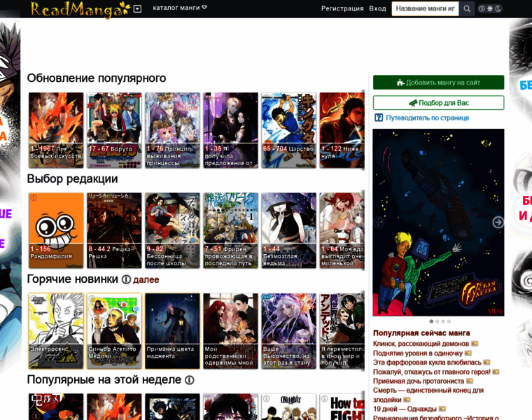The height and width of the screenshot is (420, 532).
Task: Open Ваше Высочество, на этот раз card
Action: pyautogui.click(x=288, y=331)
